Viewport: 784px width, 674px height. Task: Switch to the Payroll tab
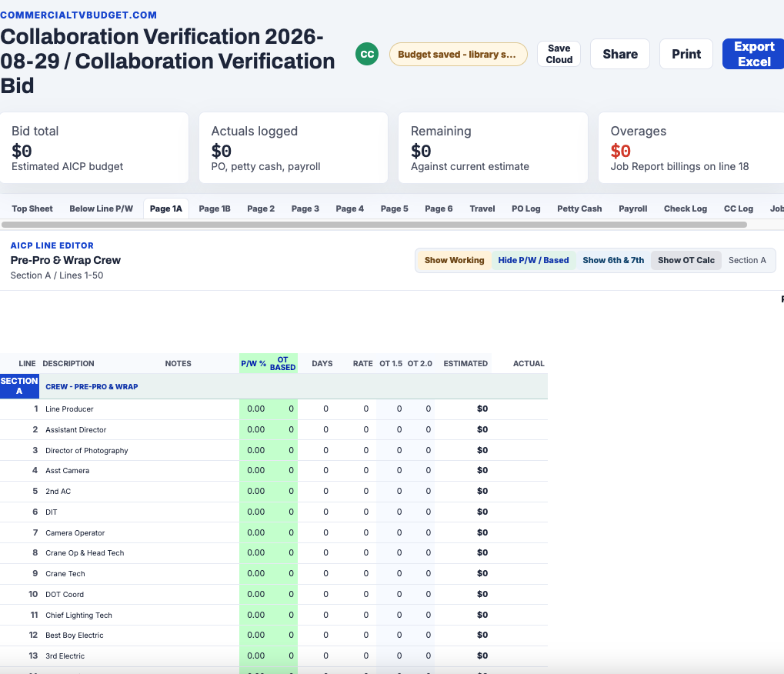point(633,209)
